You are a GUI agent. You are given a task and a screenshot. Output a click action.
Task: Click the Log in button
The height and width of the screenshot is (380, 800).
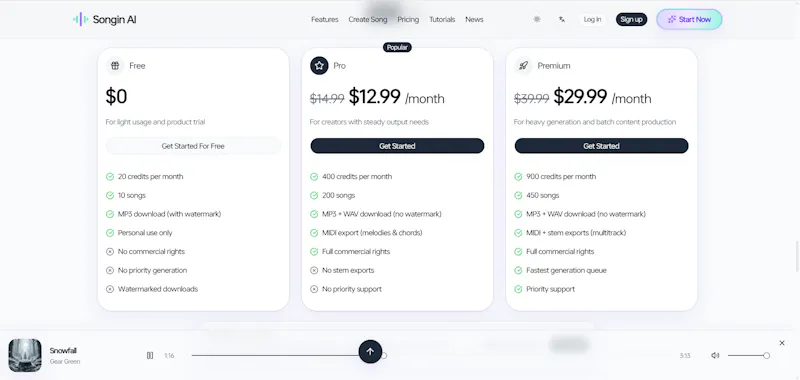(592, 19)
